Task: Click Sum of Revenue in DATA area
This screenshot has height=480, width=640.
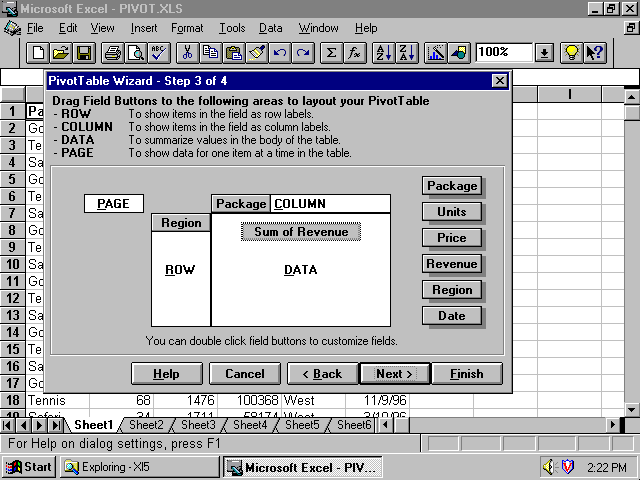Action: point(301,232)
